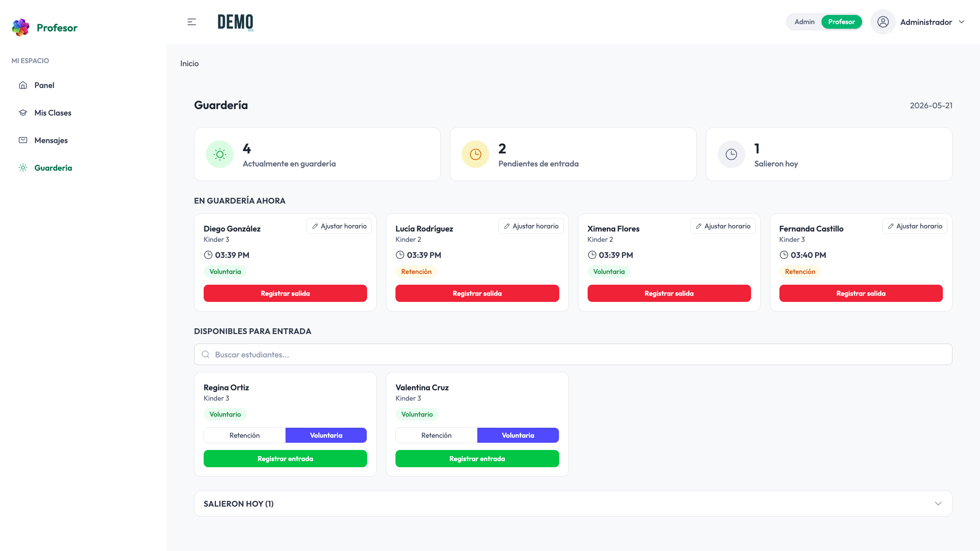The height and width of the screenshot is (551, 980).
Task: Click the name Lucía Rodríguez
Action: point(424,228)
